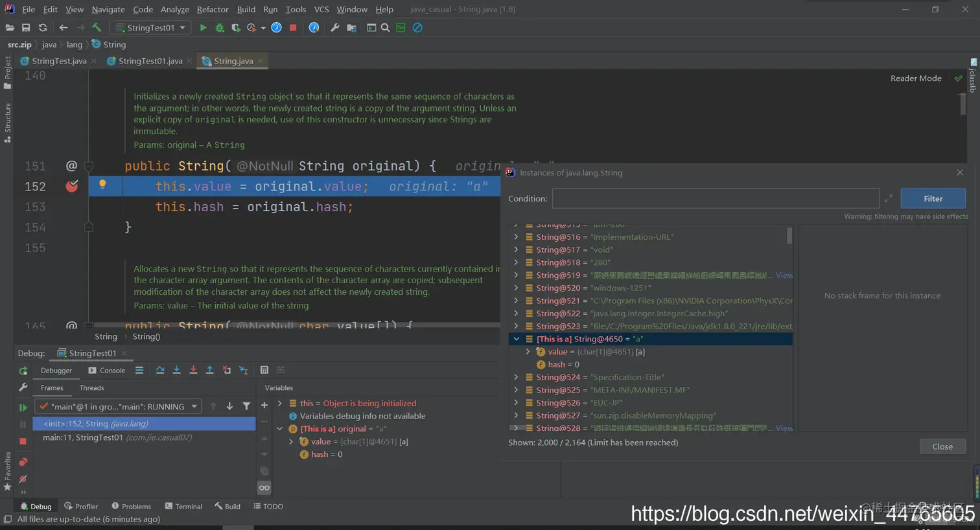Open the profiler run options dropdown arrow
Viewport: 980px width, 530px height.
pos(263,28)
